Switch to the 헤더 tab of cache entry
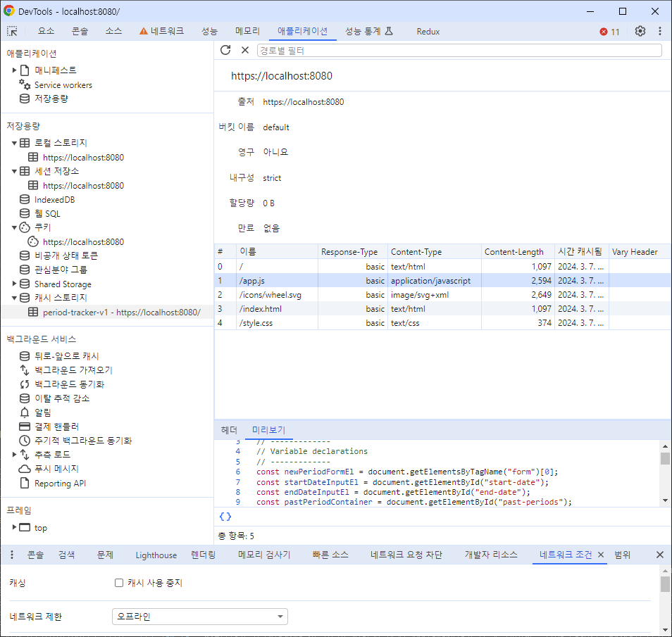The width and height of the screenshot is (672, 637). click(x=229, y=429)
